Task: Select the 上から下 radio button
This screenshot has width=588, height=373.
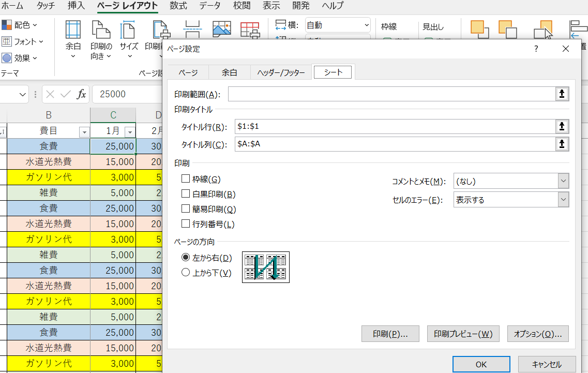Action: (x=186, y=273)
